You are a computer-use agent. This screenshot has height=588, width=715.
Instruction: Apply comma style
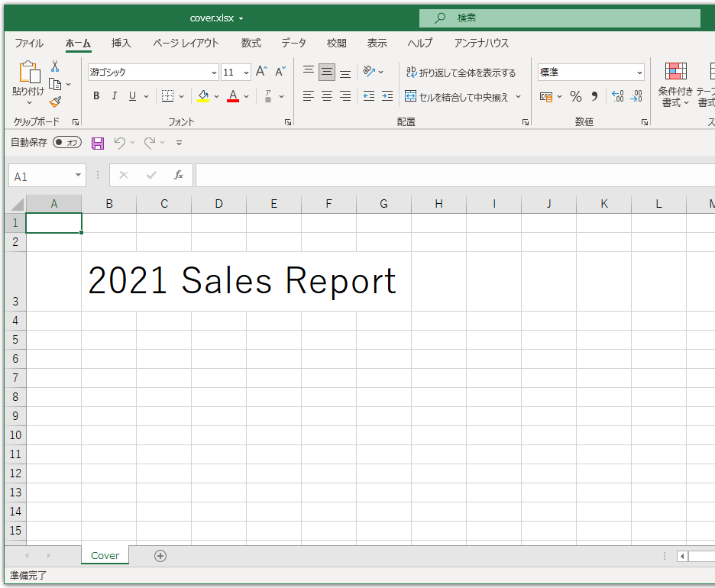(x=594, y=97)
